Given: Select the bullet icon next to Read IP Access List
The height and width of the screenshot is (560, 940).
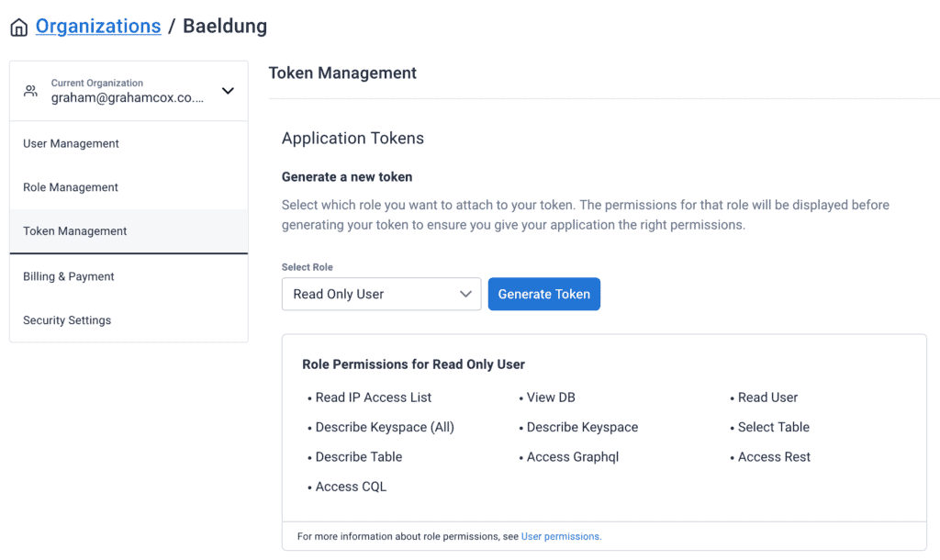Looking at the screenshot, I should [308, 398].
